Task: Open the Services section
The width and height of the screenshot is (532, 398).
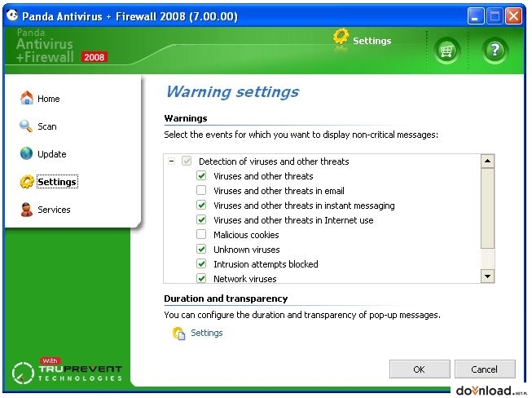Action: 54,210
